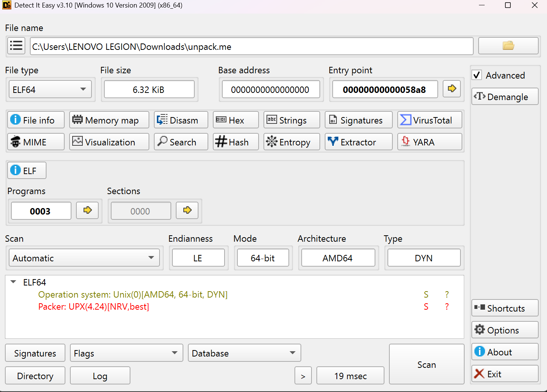Click the Exit button
Screen dimensions: 547x392
[x=505, y=374]
